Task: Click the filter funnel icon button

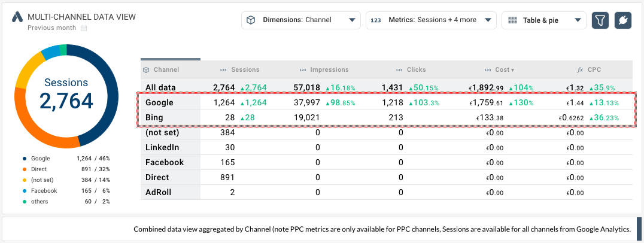Action: point(600,20)
